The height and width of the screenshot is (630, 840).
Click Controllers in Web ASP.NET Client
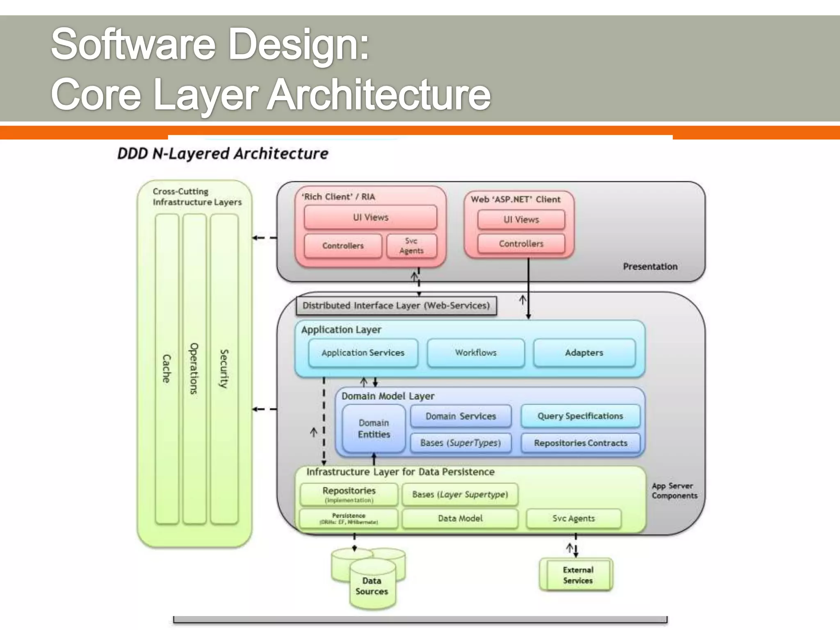[x=521, y=244]
